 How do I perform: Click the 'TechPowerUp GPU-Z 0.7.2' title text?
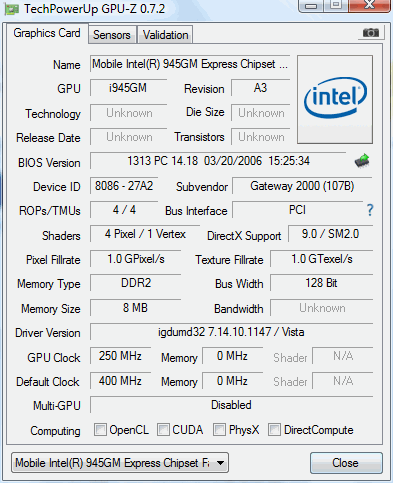pos(94,9)
